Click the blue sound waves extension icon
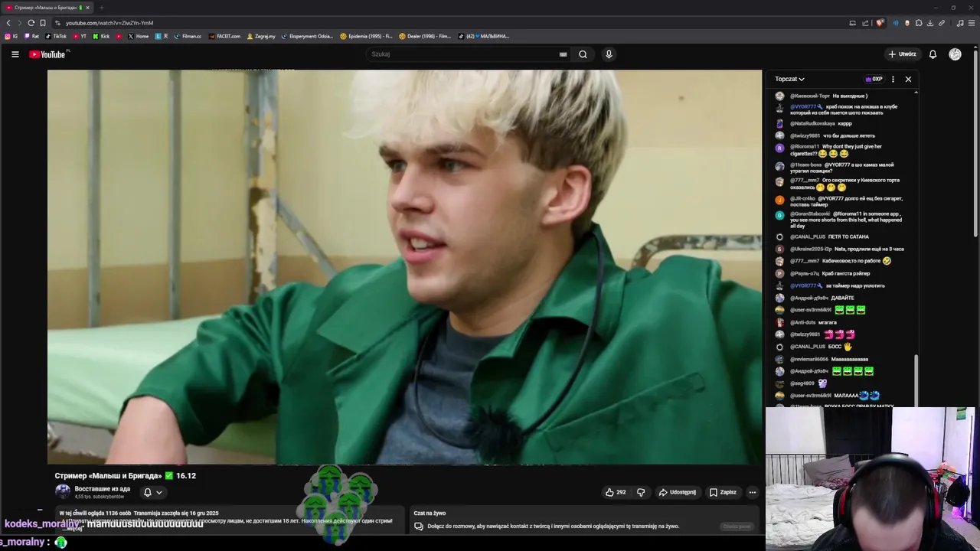 pyautogui.click(x=895, y=23)
